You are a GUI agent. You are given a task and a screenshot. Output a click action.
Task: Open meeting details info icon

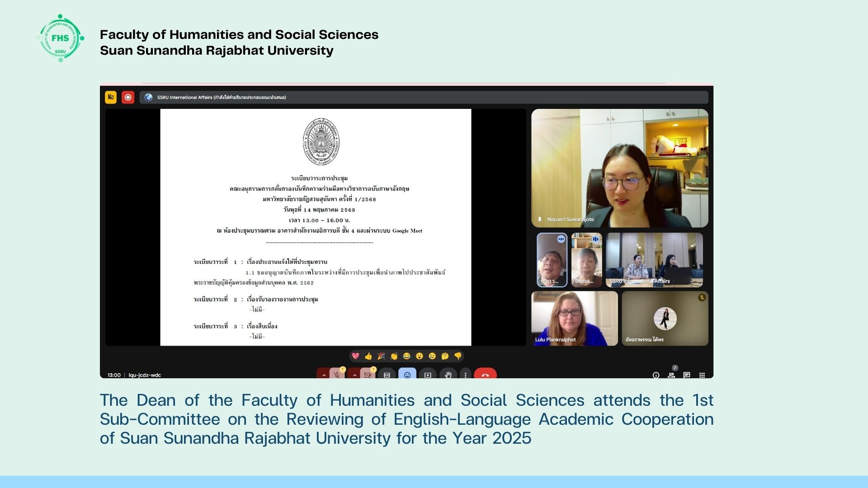[656, 375]
